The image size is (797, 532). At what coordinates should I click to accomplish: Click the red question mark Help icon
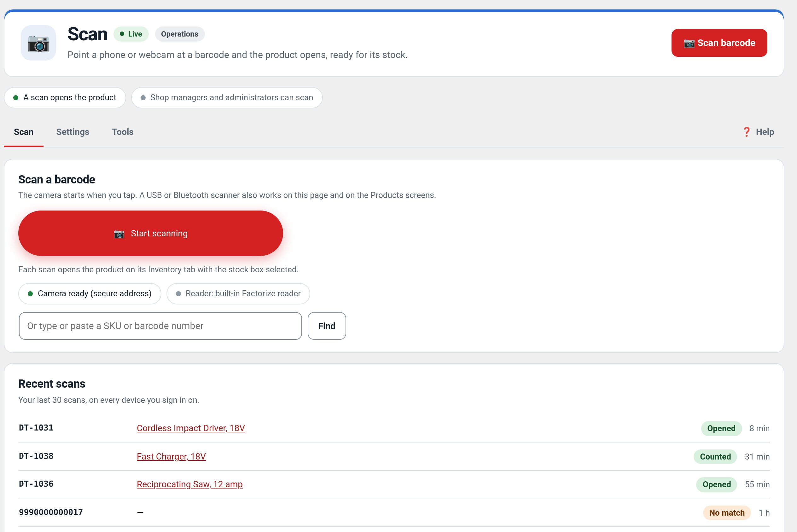click(746, 132)
